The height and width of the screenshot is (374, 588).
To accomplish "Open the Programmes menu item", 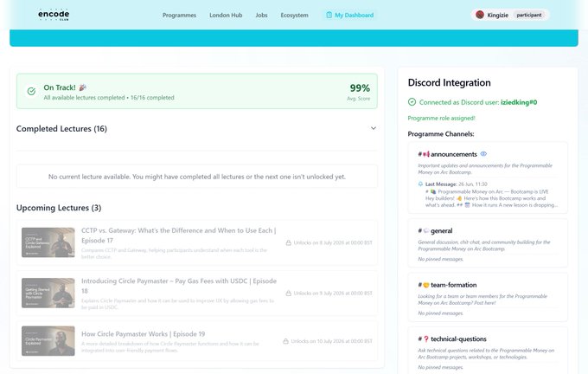I will 179,16.
